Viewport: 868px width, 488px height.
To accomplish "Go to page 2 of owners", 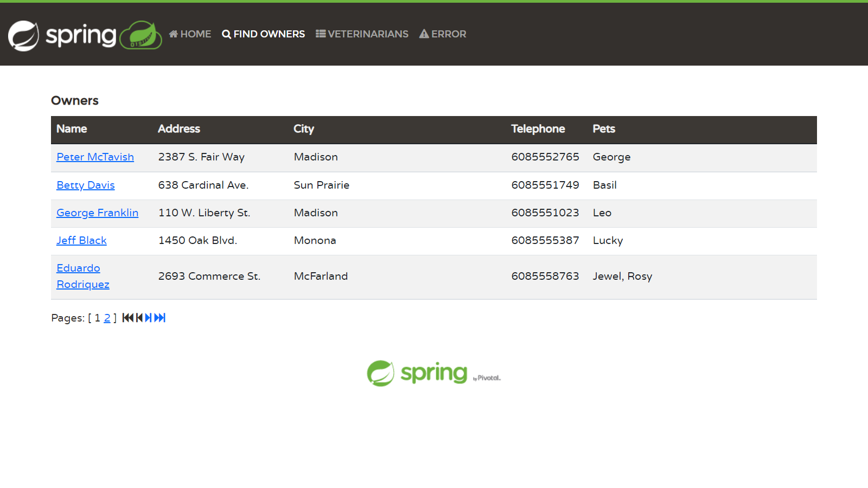I will point(107,318).
